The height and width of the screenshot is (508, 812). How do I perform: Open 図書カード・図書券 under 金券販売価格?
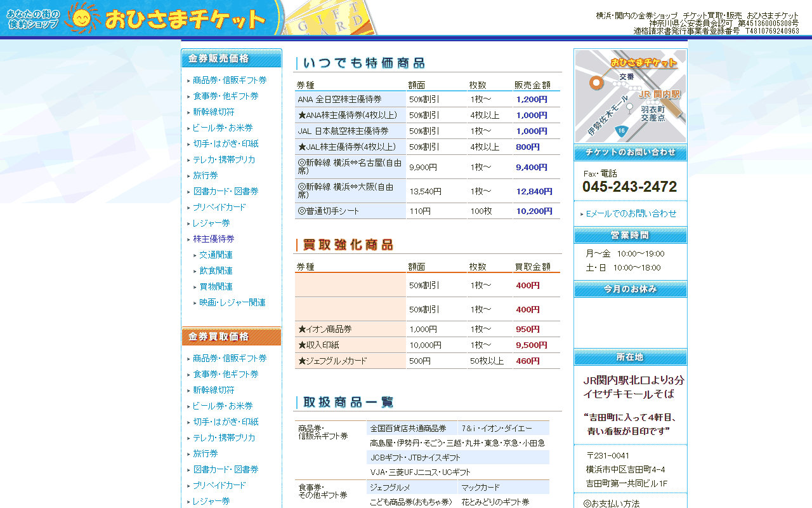[226, 191]
